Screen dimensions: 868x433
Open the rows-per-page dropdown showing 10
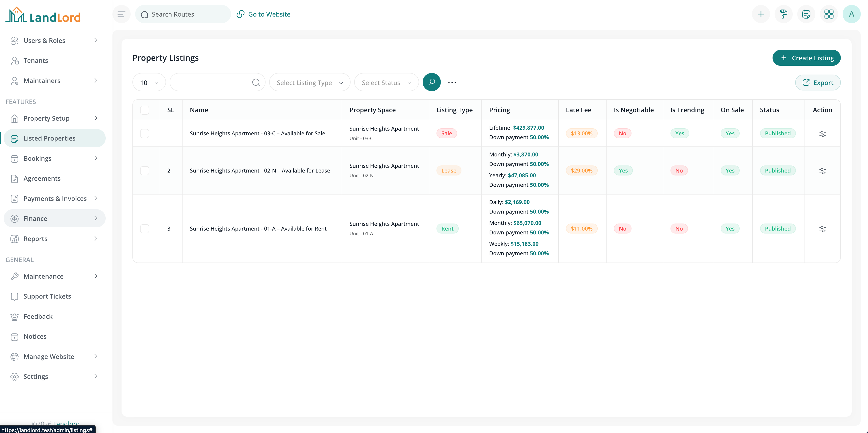click(x=149, y=83)
